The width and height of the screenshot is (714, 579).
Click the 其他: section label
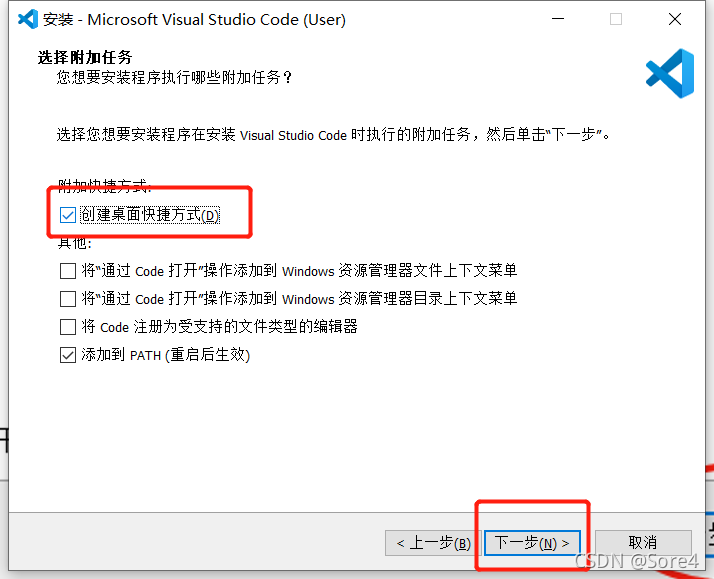pyautogui.click(x=75, y=244)
